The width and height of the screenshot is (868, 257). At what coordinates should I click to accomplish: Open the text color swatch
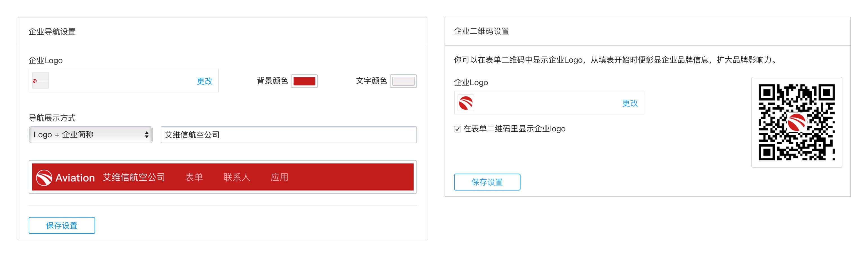coord(403,81)
